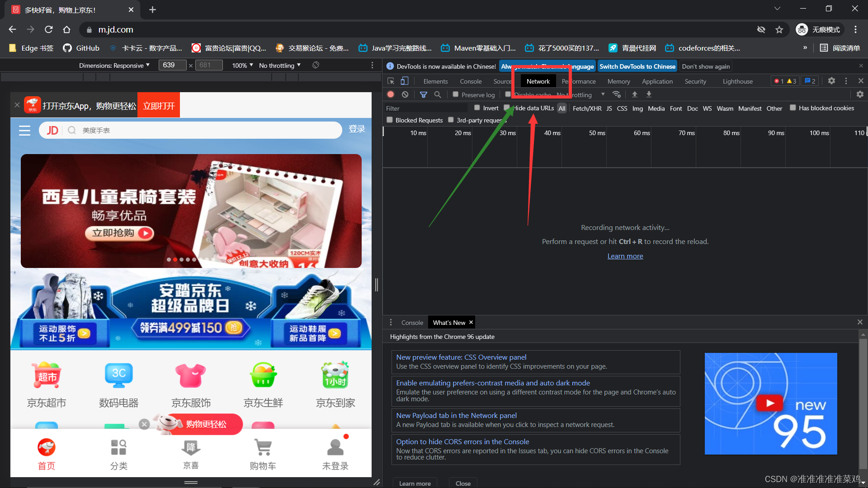
Task: Click the inspect element picker icon
Action: coord(391,81)
